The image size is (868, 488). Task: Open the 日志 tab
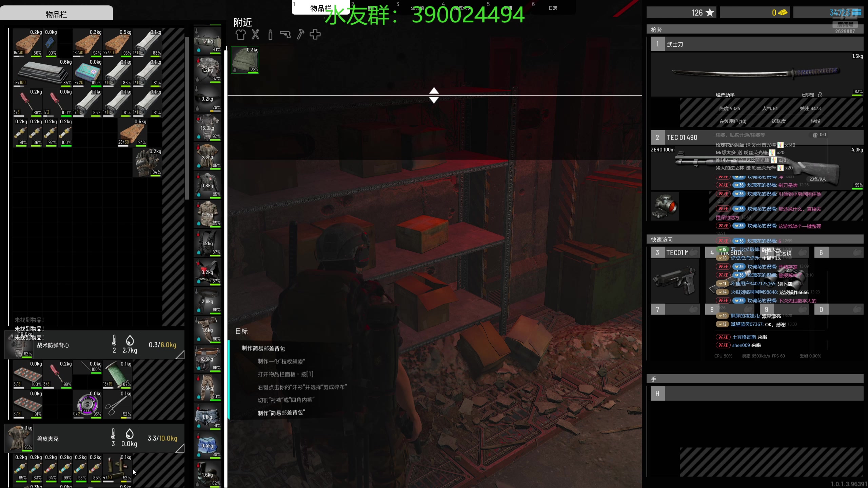tap(553, 8)
